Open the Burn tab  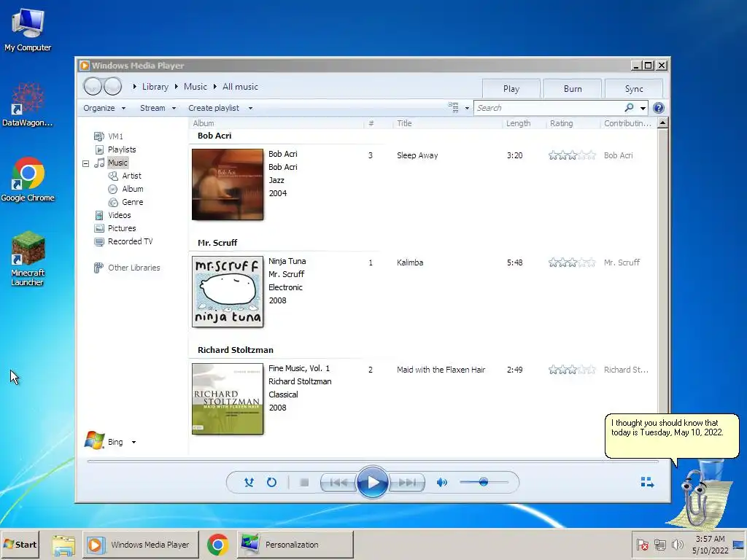click(x=573, y=88)
